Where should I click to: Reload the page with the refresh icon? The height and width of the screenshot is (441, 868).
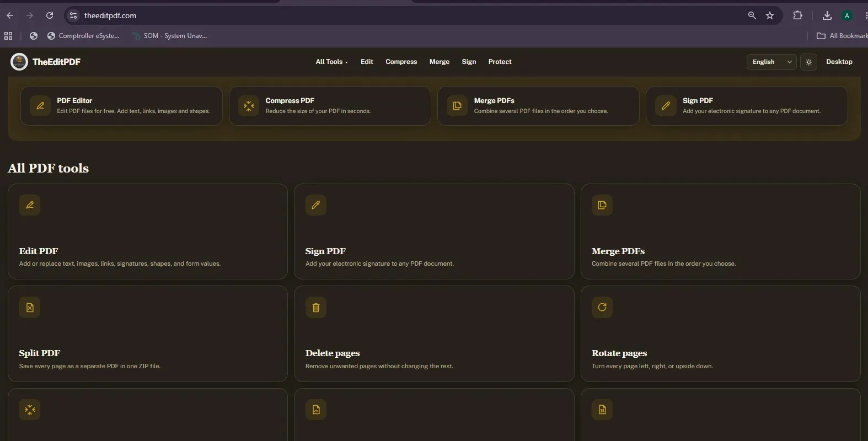(x=50, y=15)
